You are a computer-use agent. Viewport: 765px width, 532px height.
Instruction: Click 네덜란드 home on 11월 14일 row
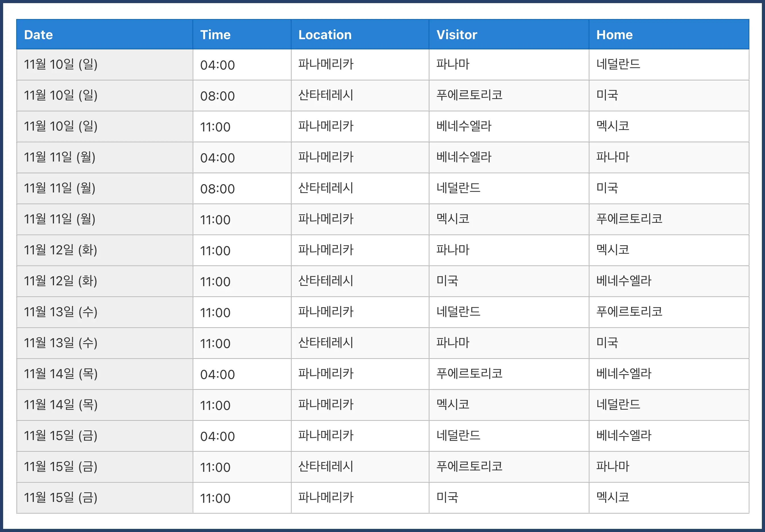click(x=618, y=405)
